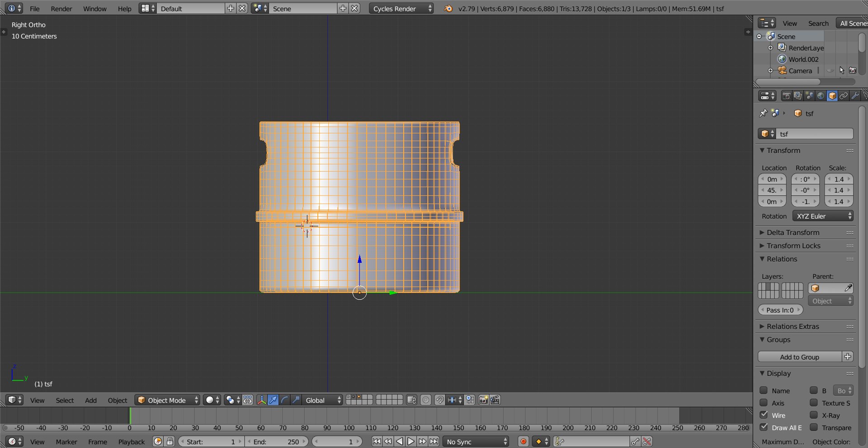Screen dimensions: 868x448
Task: Toggle the snap magnet icon
Action: [x=439, y=400]
